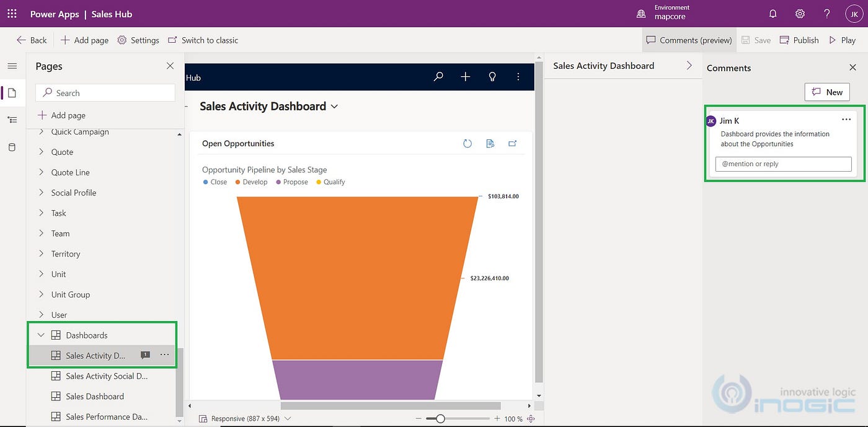Viewport: 868px width, 427px height.
Task: Expand the Unit item
Action: pyautogui.click(x=42, y=274)
